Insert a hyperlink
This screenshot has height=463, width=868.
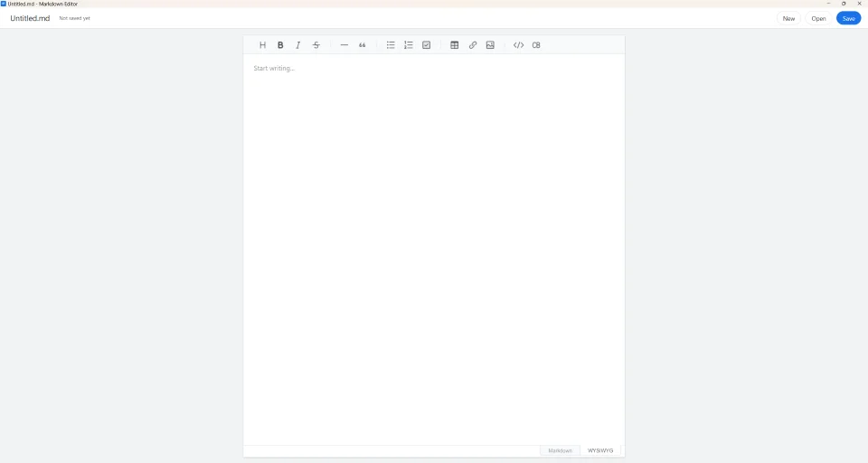472,45
